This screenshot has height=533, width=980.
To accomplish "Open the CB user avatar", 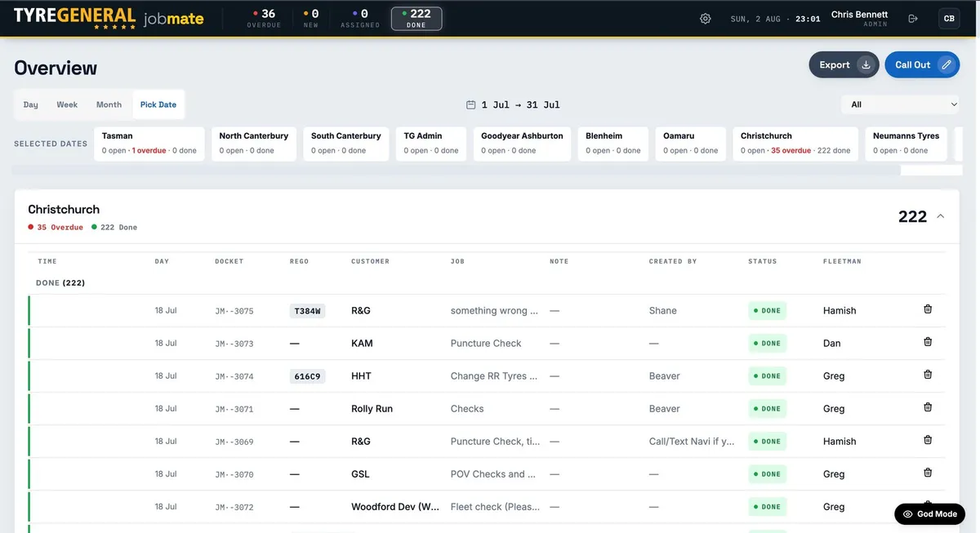I will 949,19.
